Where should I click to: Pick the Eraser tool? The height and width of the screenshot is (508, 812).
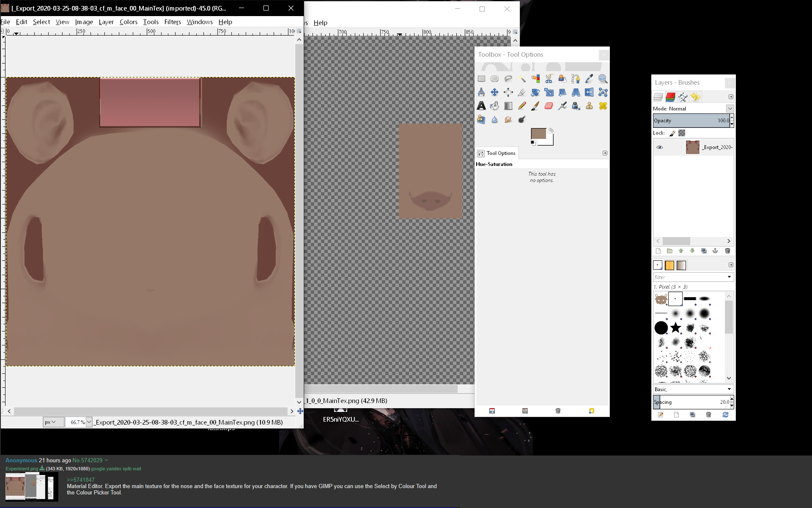pyautogui.click(x=549, y=106)
